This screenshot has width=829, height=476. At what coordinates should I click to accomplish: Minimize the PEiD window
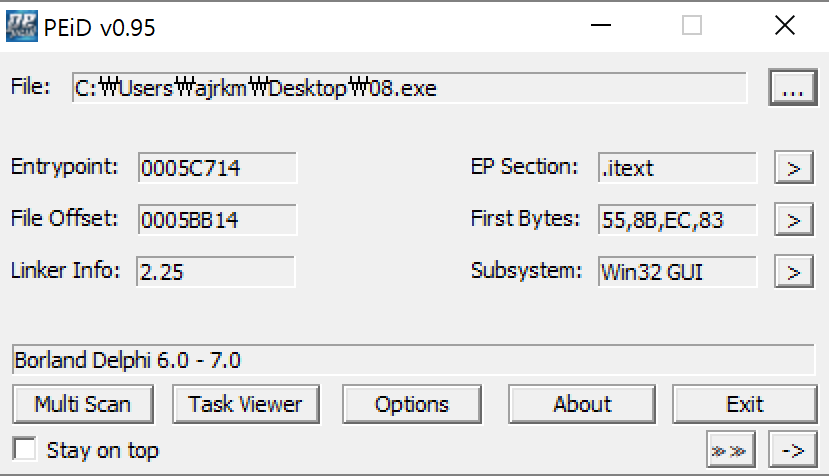pos(601,27)
